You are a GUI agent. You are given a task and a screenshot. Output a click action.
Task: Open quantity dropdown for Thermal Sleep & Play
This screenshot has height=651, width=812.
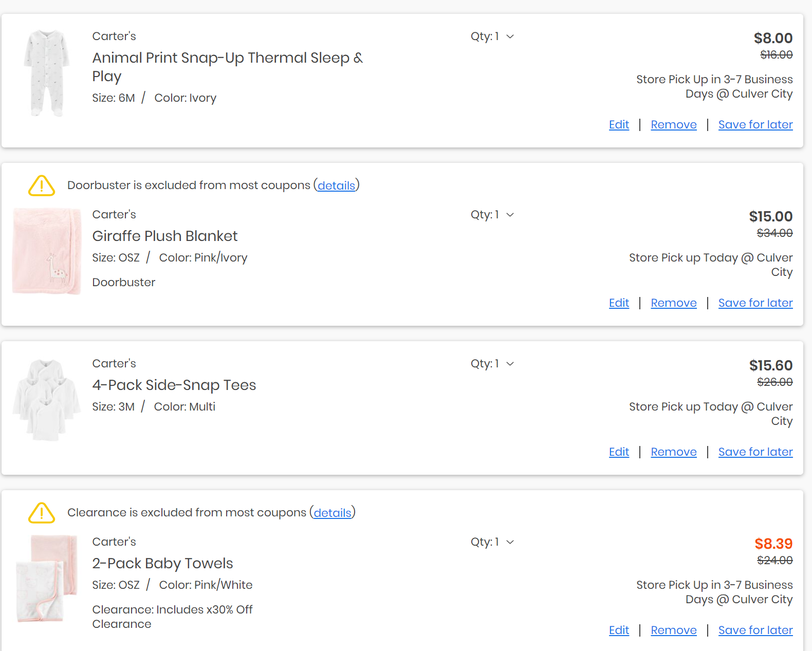click(x=492, y=36)
